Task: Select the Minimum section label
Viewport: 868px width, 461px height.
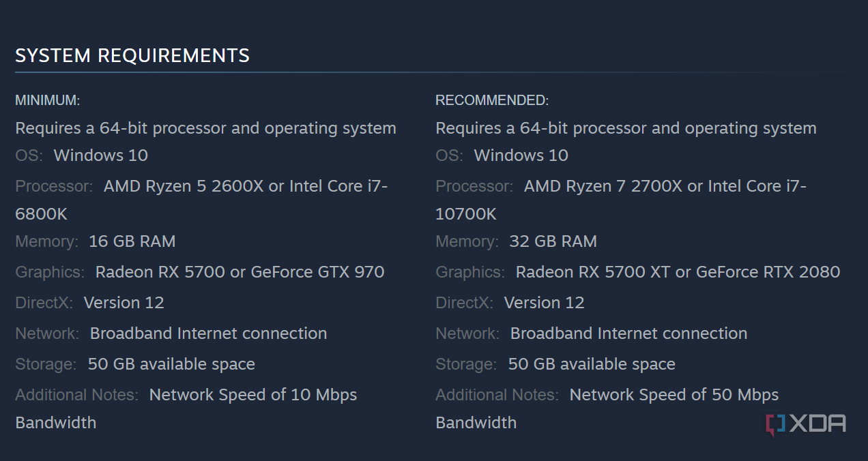Action: point(48,100)
